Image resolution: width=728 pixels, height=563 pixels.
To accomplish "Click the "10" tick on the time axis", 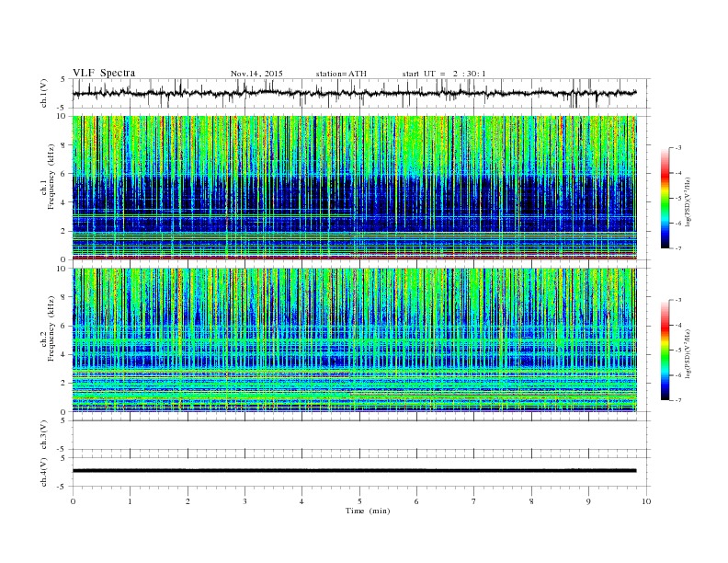I will point(646,501).
